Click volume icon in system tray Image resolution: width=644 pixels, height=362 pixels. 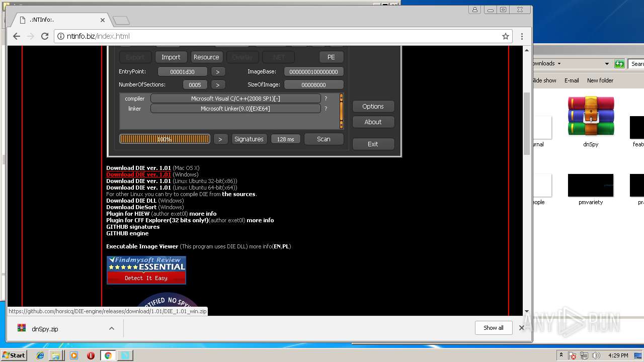(597, 355)
